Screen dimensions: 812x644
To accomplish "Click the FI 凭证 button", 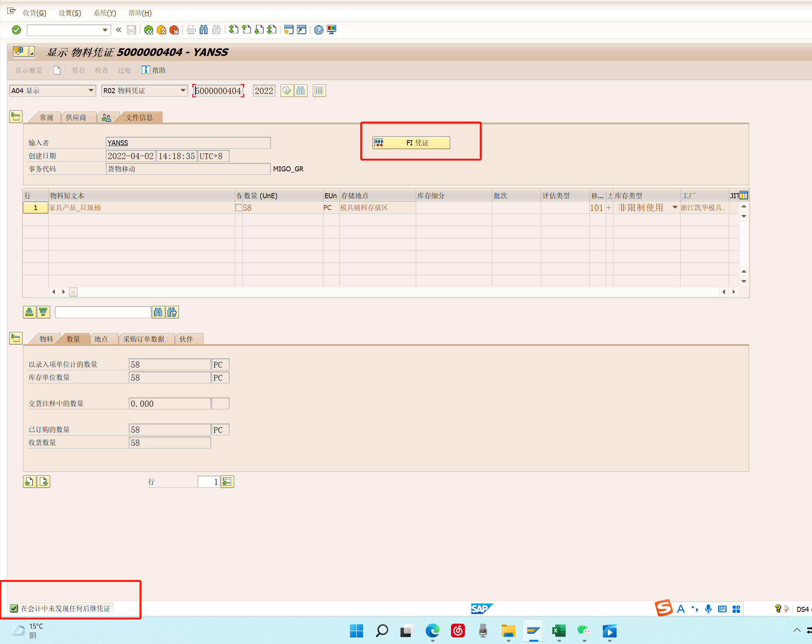I will coord(411,143).
